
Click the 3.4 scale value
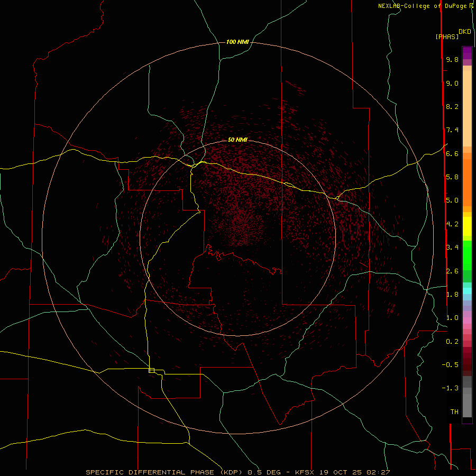point(452,247)
